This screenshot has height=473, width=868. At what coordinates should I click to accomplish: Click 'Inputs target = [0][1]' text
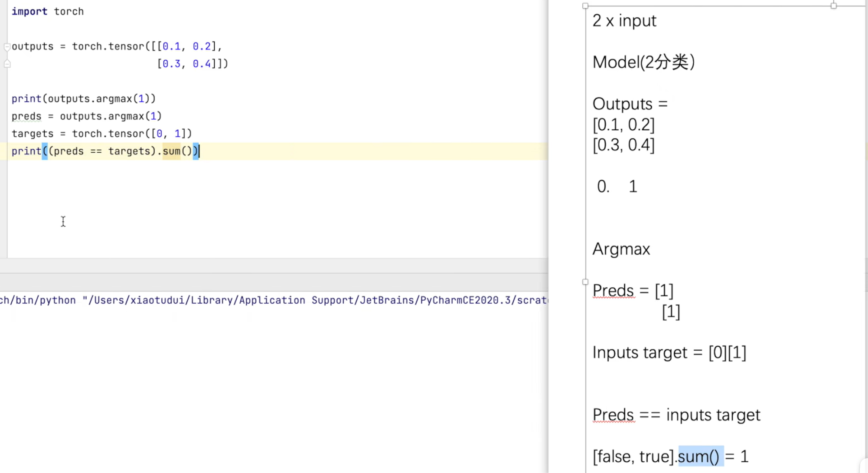[669, 352]
